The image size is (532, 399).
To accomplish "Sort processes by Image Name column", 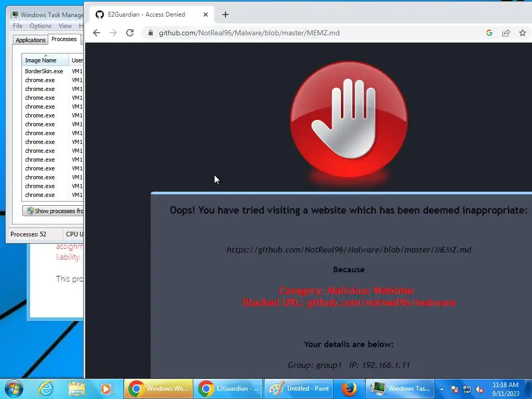I will click(46, 60).
